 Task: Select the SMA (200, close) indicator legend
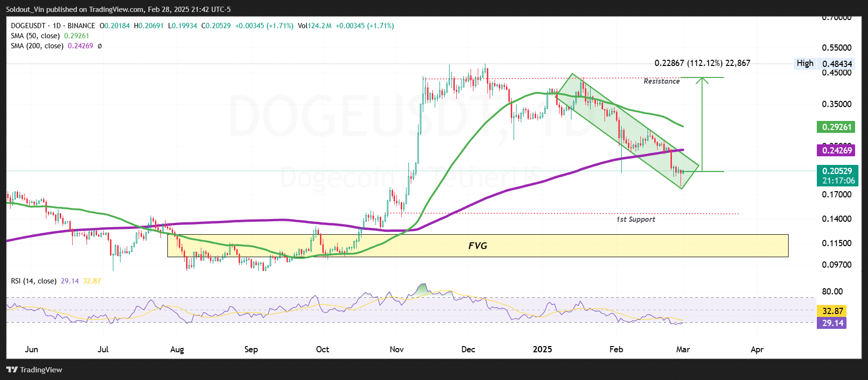(x=37, y=46)
